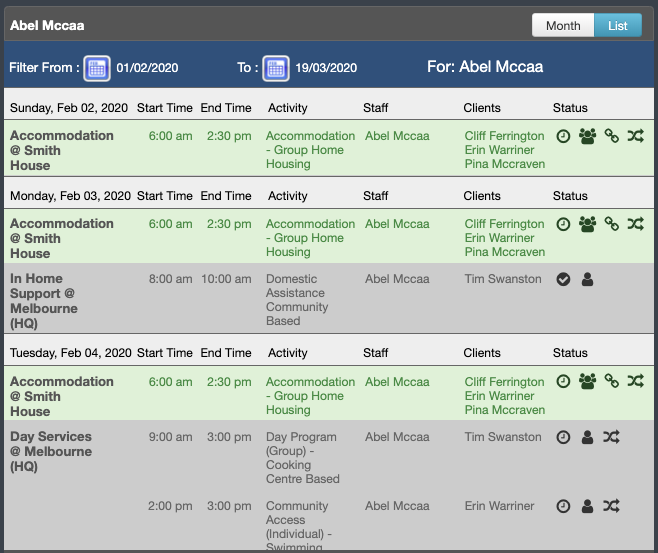Click the single person icon for In Home Support
The width and height of the screenshot is (658, 553).
tap(588, 279)
